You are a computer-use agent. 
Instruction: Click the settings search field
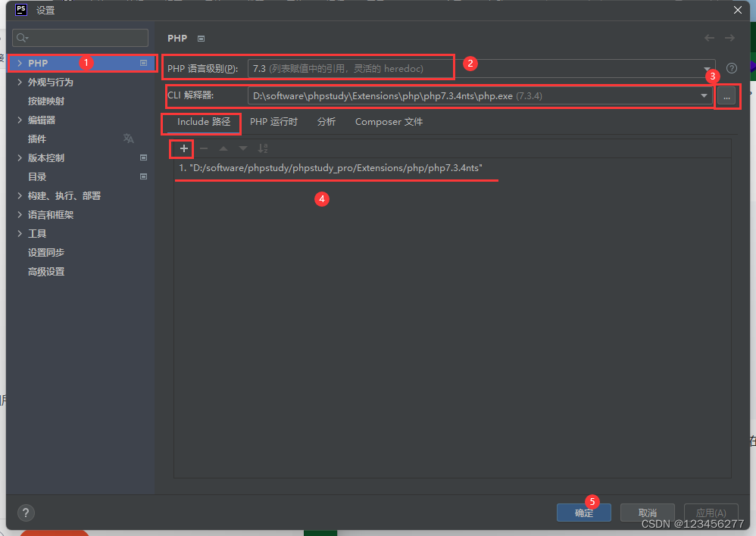[80, 38]
